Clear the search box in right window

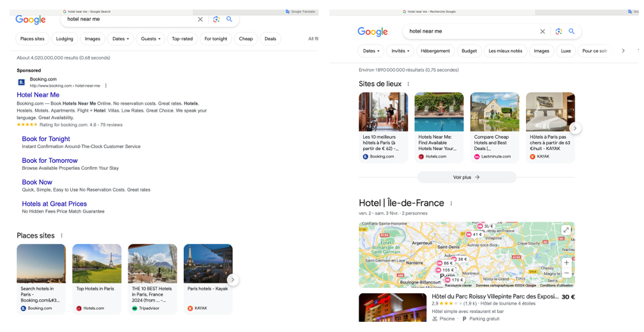point(543,31)
